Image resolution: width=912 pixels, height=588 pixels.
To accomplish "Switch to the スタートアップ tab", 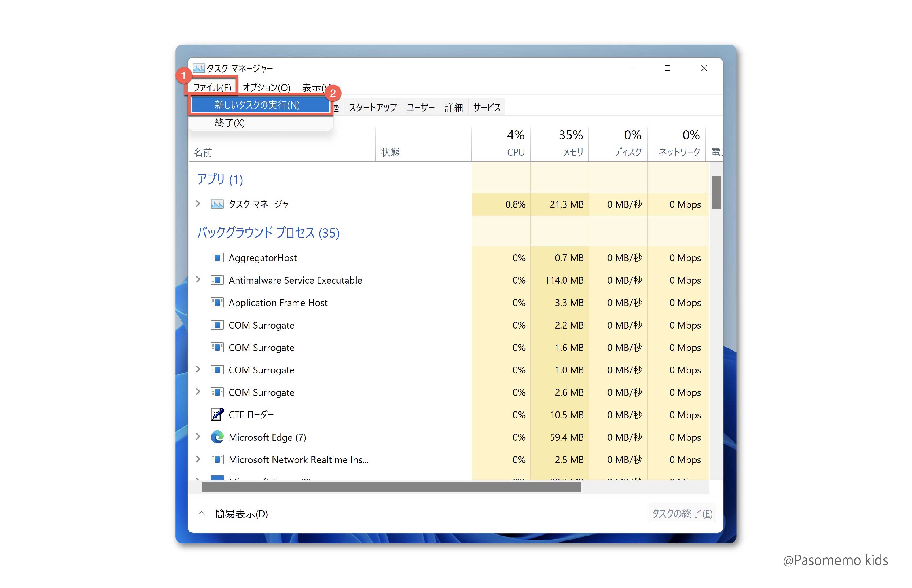I will tap(373, 108).
